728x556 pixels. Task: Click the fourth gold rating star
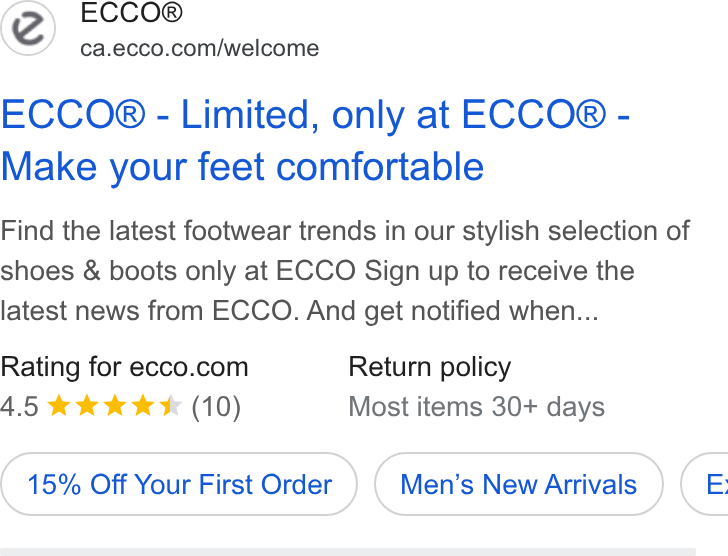pos(143,406)
